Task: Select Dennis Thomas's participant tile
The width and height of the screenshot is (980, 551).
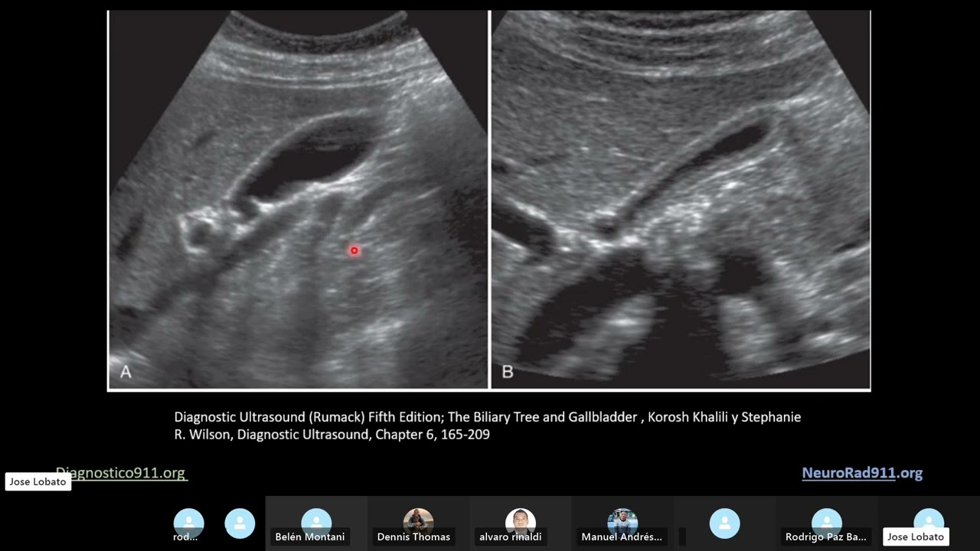Action: pos(418,523)
